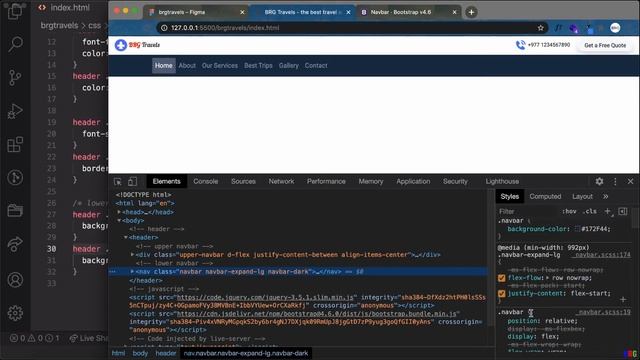
Task: Click Get a Free Quote button
Action: pyautogui.click(x=605, y=45)
